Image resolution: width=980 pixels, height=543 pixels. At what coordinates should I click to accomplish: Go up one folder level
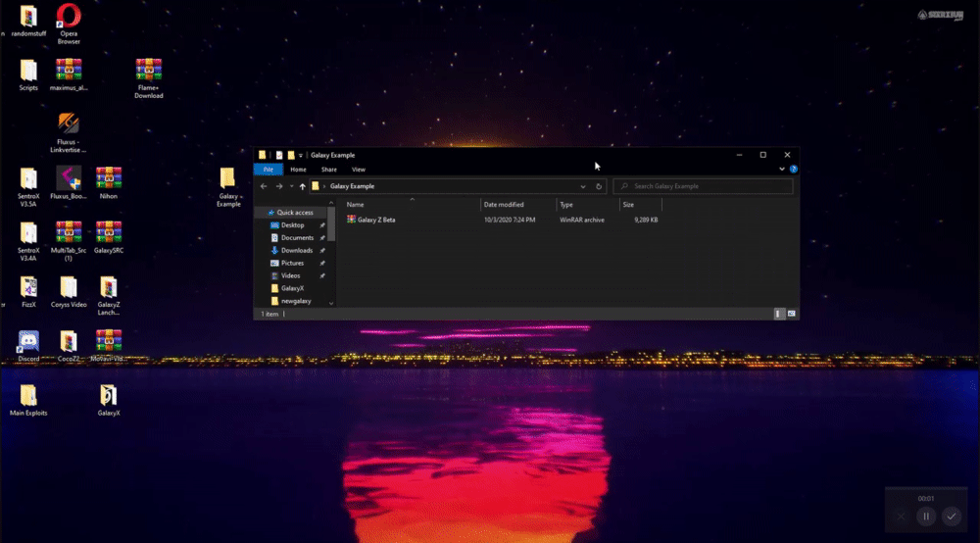click(x=303, y=186)
